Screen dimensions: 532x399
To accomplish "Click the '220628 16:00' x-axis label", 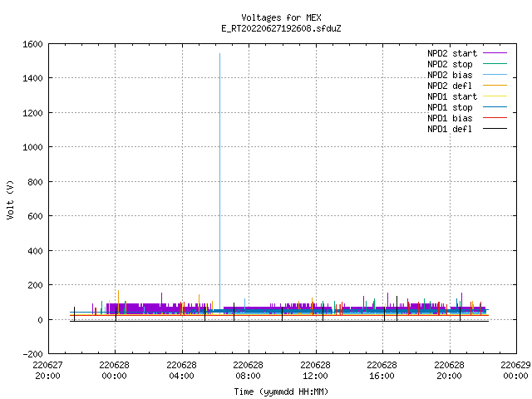I will click(x=382, y=371).
